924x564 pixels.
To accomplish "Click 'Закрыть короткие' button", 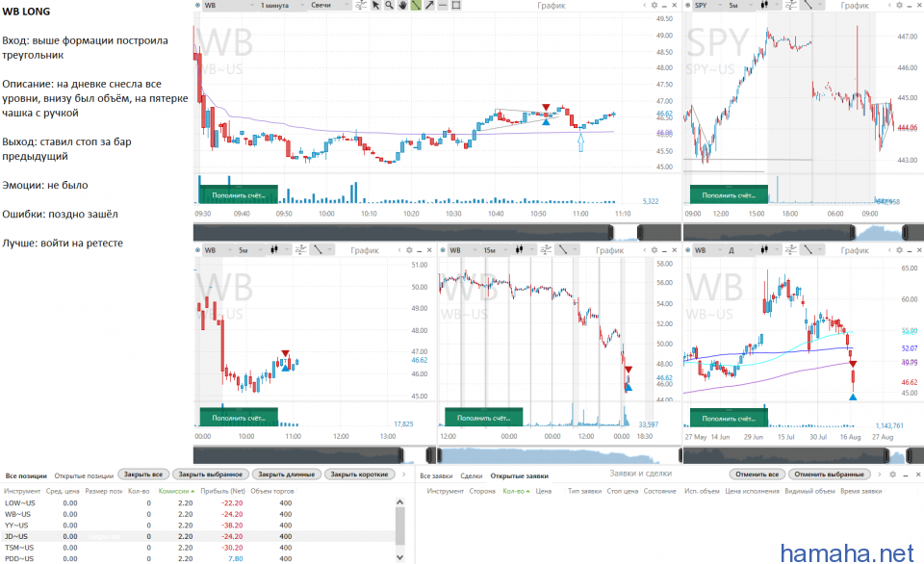I will click(359, 474).
